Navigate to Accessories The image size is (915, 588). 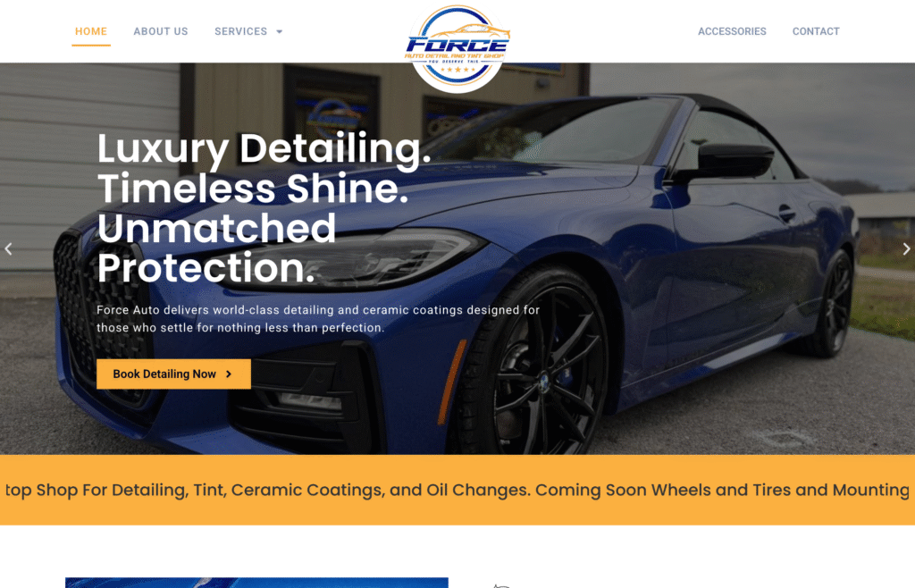tap(732, 31)
